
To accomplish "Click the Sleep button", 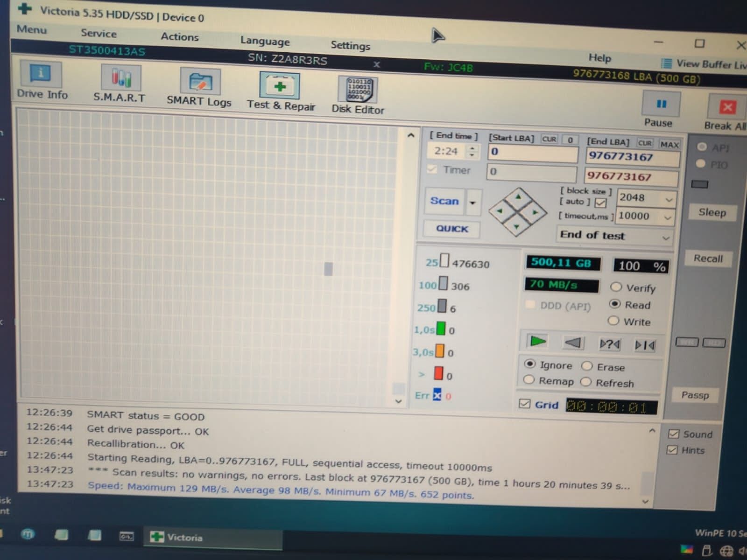I will click(x=712, y=212).
